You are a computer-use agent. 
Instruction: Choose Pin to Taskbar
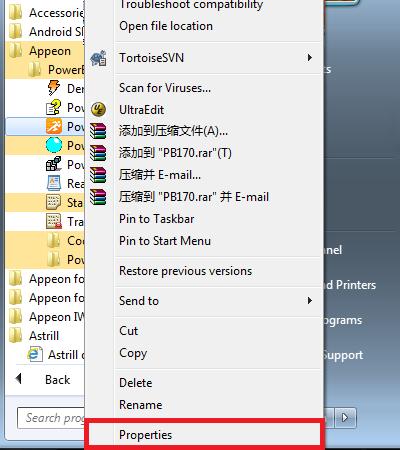pos(157,219)
